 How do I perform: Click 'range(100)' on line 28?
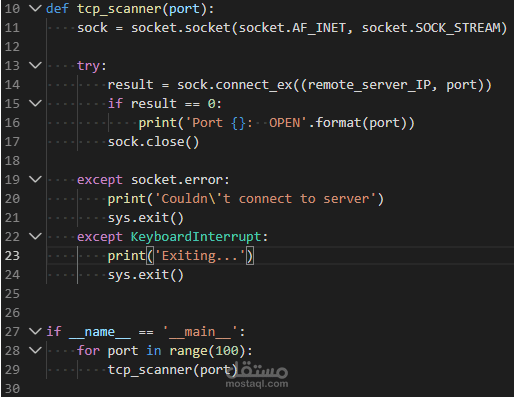207,351
